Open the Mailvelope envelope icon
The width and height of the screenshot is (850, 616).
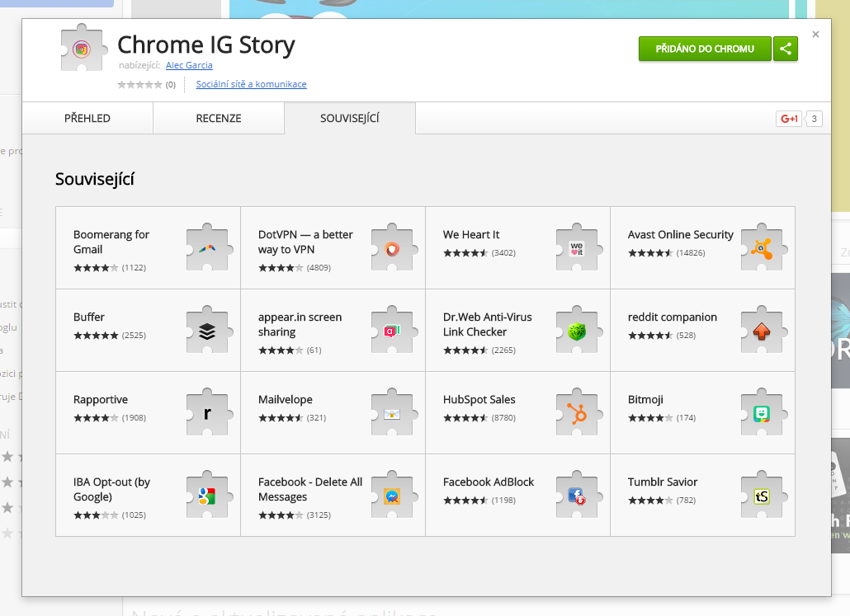(x=394, y=411)
